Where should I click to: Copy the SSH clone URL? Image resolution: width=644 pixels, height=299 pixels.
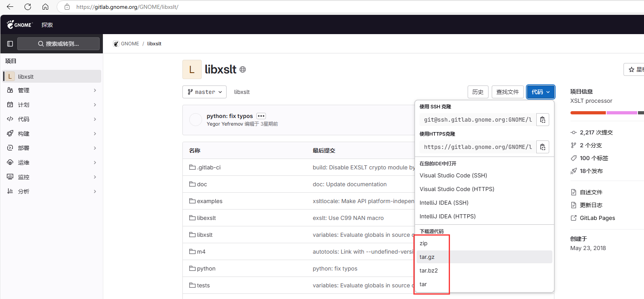pos(542,120)
